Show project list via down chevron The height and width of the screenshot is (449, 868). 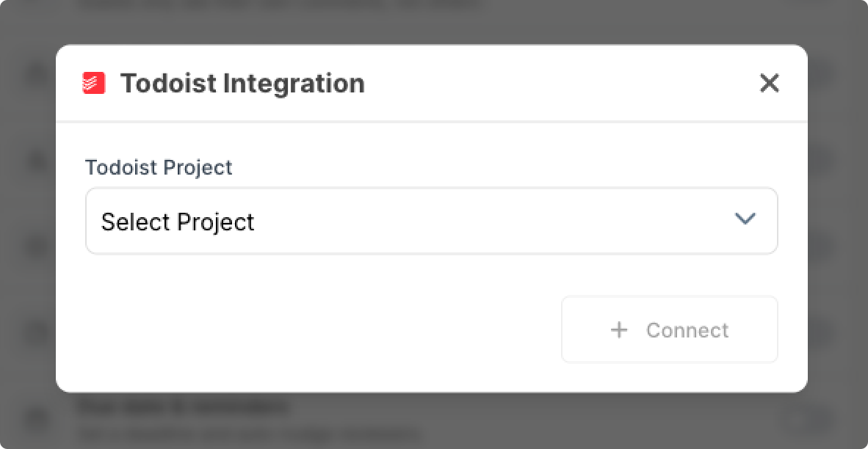click(x=745, y=219)
